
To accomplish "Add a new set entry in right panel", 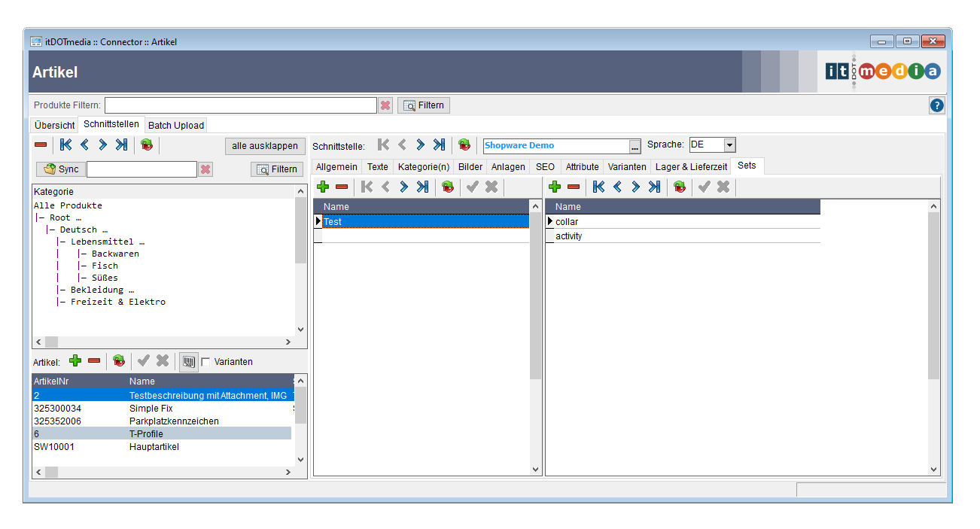I will [x=555, y=187].
